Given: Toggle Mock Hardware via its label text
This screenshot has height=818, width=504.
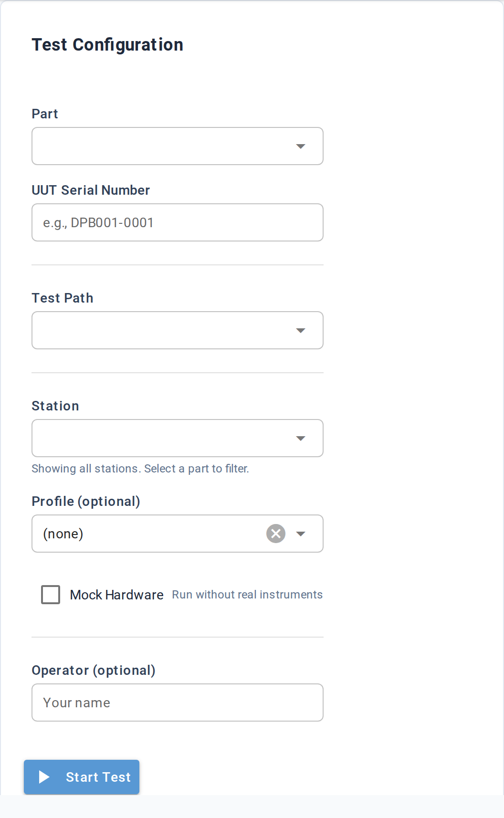Looking at the screenshot, I should [116, 595].
